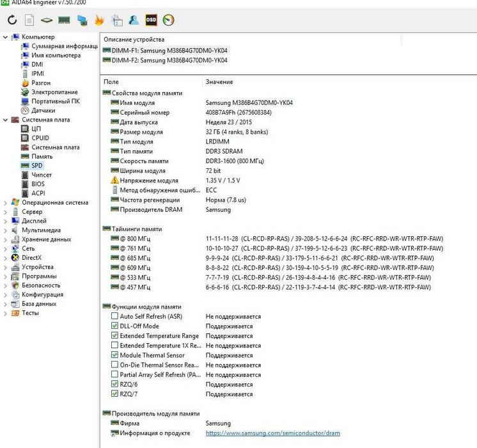Select the Чипсет icon in tree
477x448 pixels.
click(25, 175)
